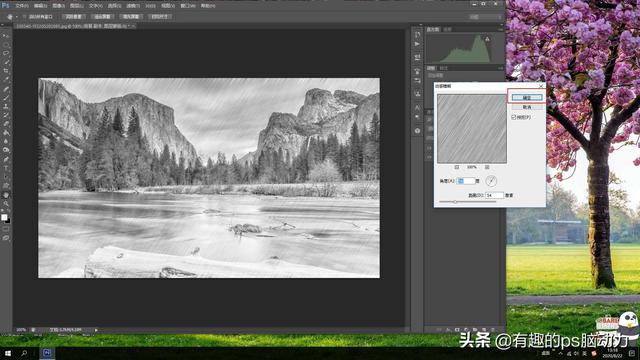Switch to the Histogram tab
The image size is (640, 360).
tap(433, 29)
